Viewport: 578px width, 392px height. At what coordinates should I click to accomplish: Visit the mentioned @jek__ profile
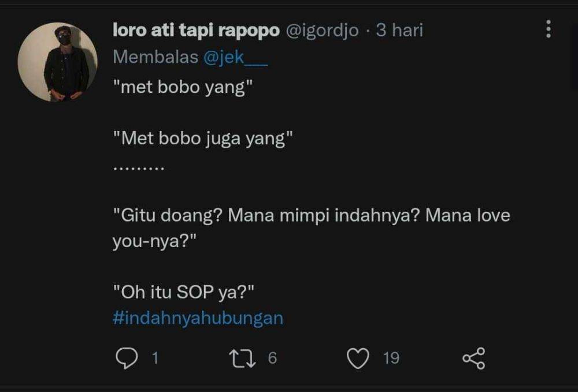(x=235, y=57)
